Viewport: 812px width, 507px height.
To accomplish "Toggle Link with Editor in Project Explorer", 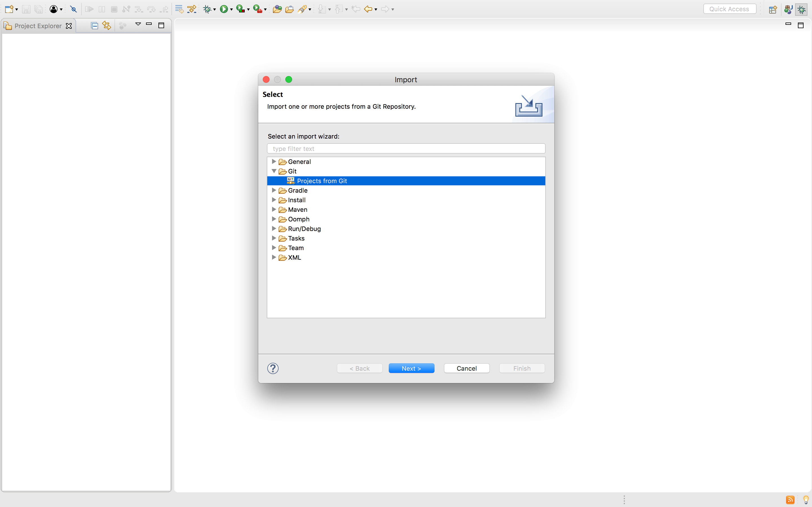I will click(106, 25).
